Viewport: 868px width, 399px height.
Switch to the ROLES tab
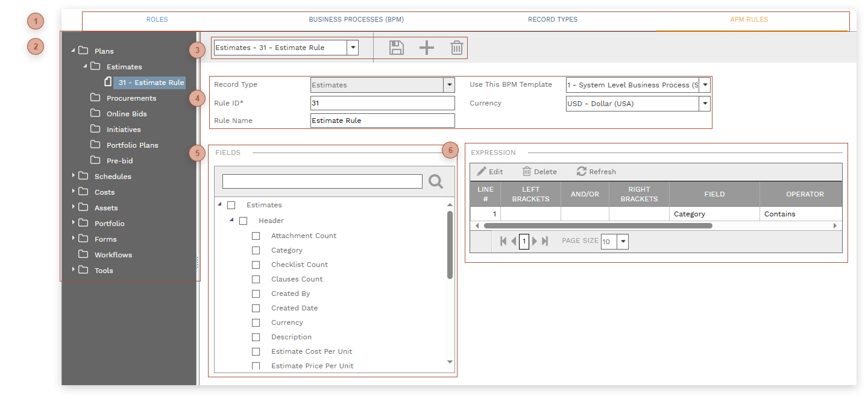pos(157,19)
